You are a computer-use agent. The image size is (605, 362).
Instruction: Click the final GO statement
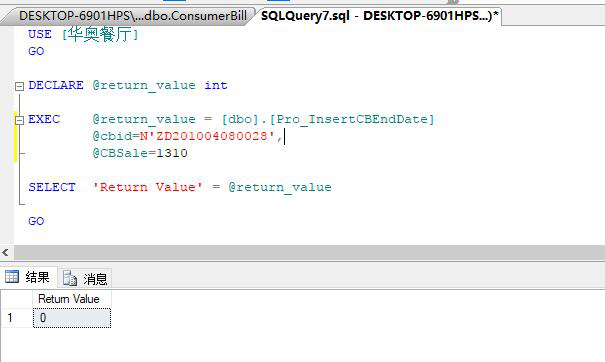[36, 221]
